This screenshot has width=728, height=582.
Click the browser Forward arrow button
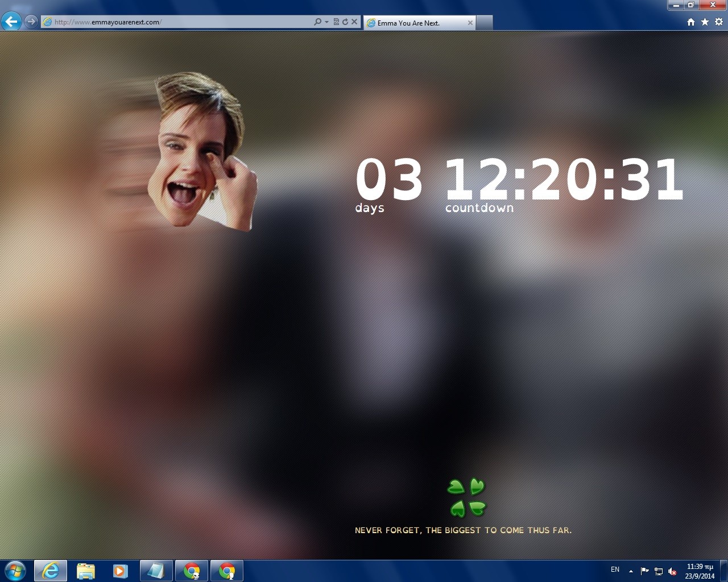point(31,22)
